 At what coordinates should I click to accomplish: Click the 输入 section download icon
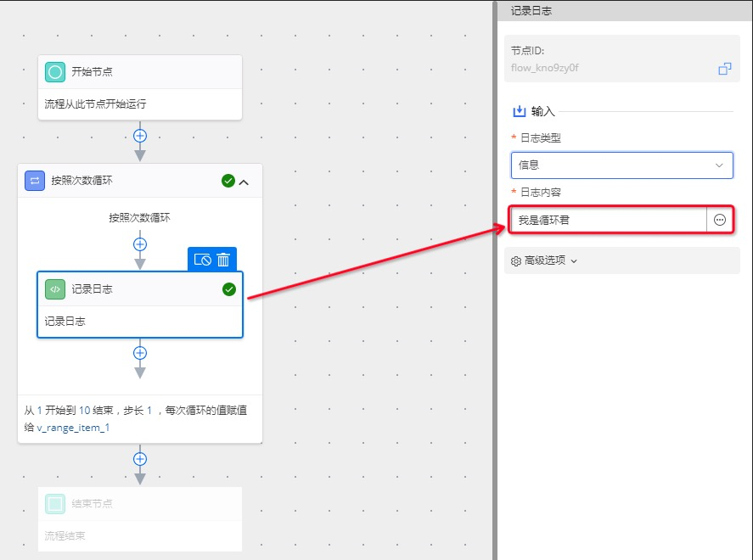pyautogui.click(x=520, y=111)
